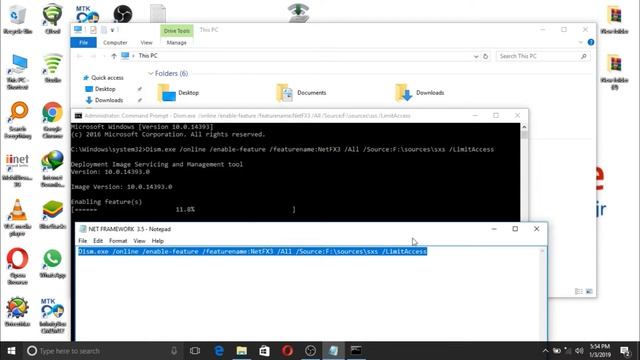Click the Windows Start button
The height and width of the screenshot is (360, 640).
(11, 351)
